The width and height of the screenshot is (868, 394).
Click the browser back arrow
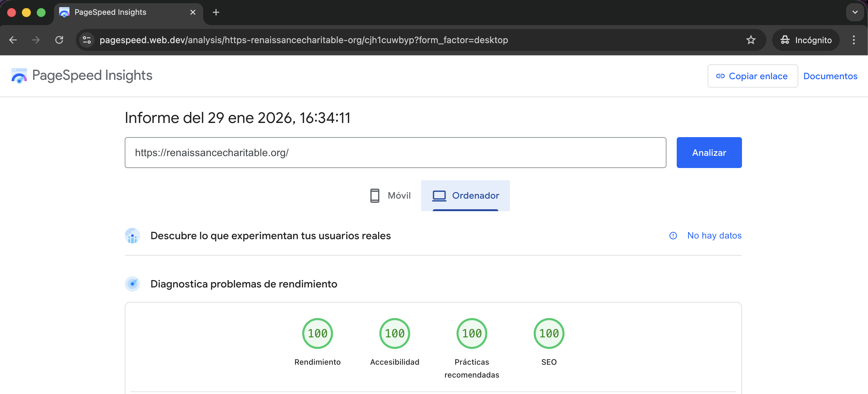[13, 40]
